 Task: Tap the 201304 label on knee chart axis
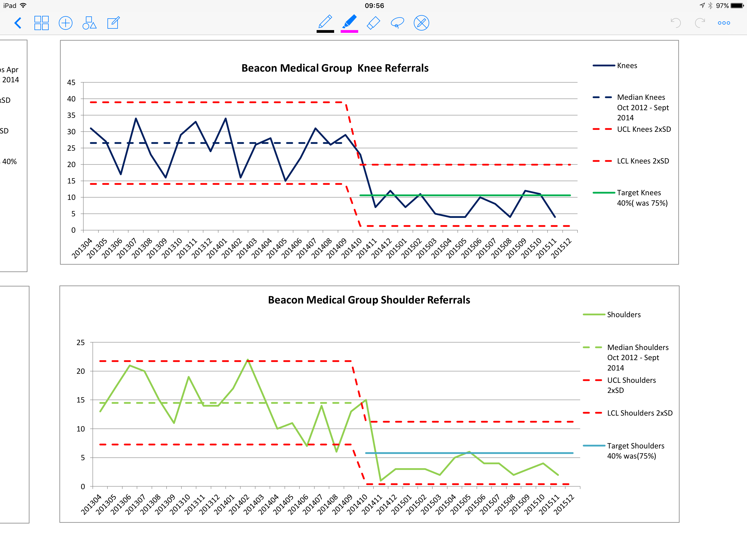[x=82, y=248]
